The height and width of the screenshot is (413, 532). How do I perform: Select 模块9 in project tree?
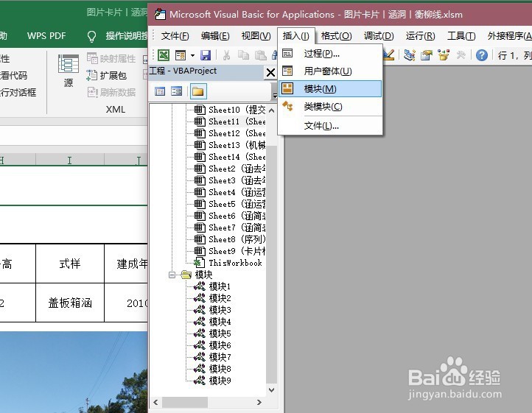tap(212, 381)
